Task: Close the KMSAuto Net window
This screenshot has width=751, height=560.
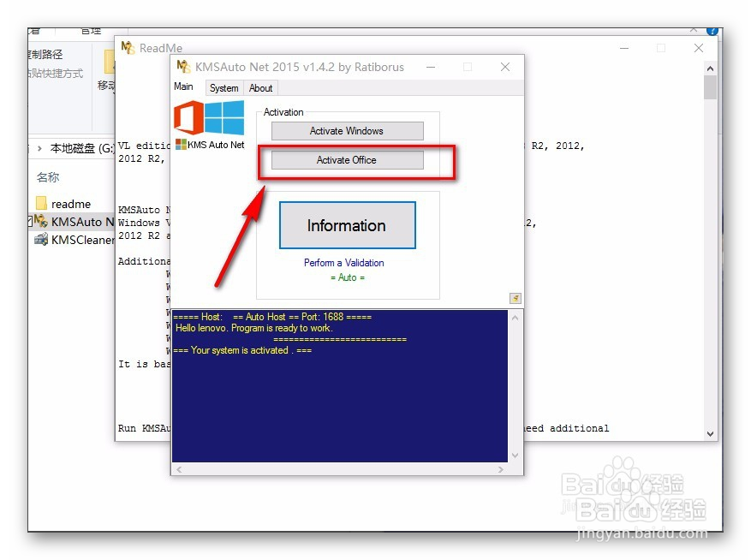Action: tap(505, 67)
